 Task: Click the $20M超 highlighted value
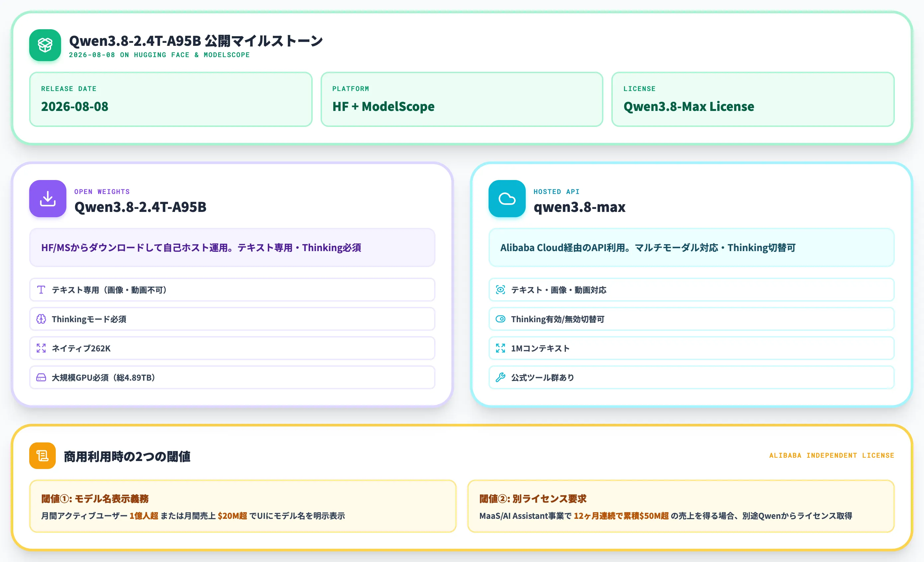(232, 516)
